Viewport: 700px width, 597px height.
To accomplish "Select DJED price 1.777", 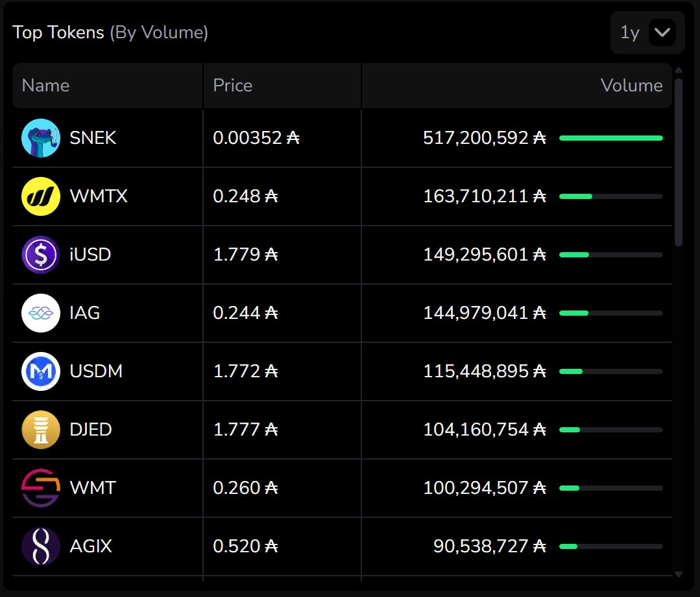I will [245, 430].
